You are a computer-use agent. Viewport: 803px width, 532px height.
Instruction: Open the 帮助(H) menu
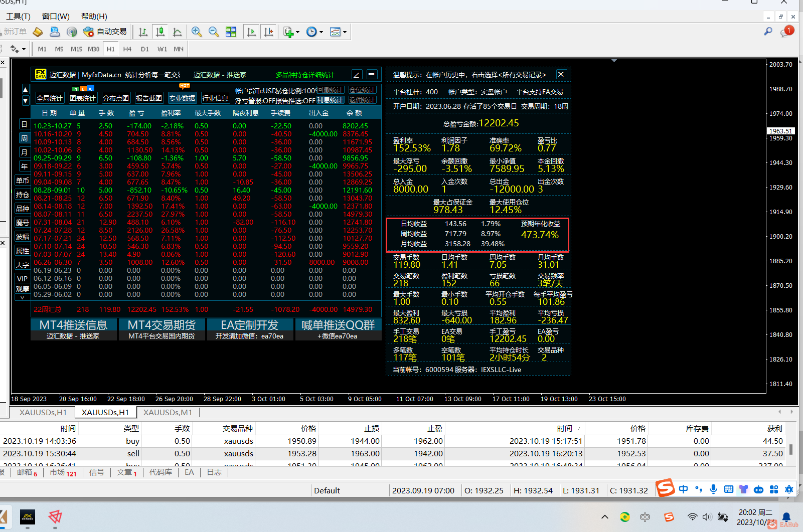coord(94,16)
